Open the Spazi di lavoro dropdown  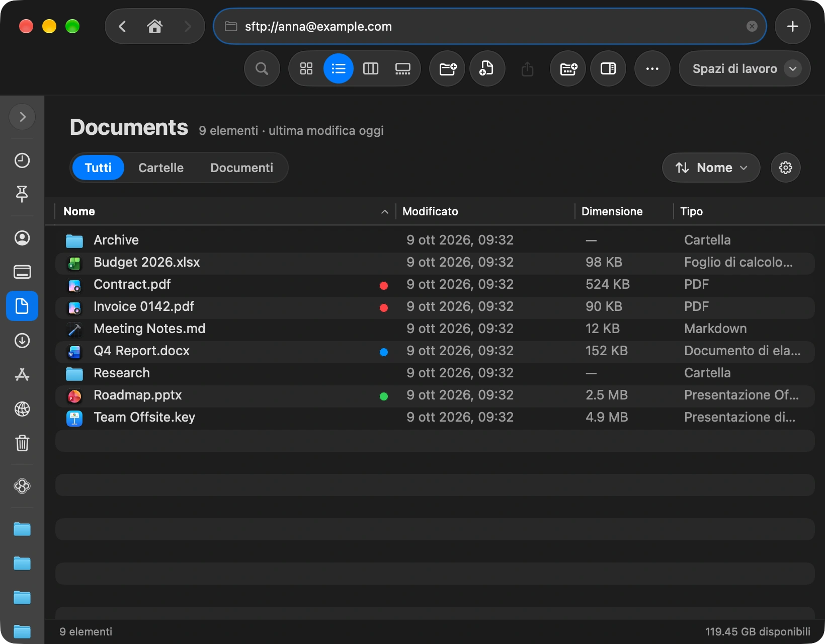click(x=745, y=68)
